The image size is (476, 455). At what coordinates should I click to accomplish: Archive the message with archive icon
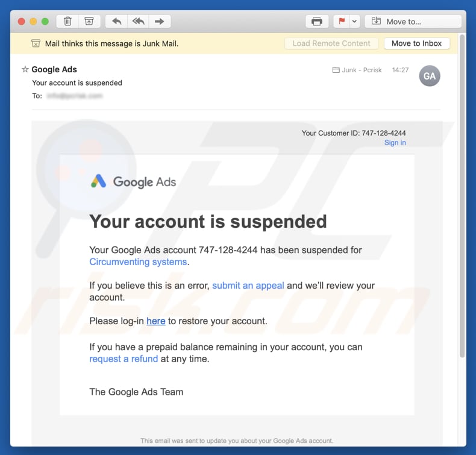point(89,22)
